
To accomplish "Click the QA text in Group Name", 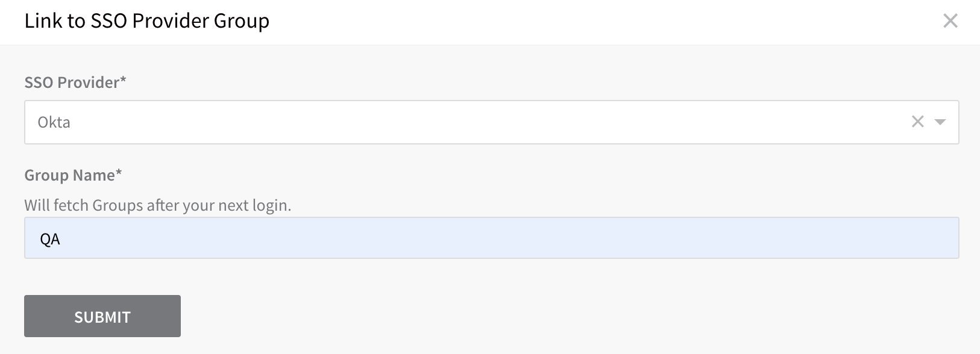I will (x=50, y=239).
